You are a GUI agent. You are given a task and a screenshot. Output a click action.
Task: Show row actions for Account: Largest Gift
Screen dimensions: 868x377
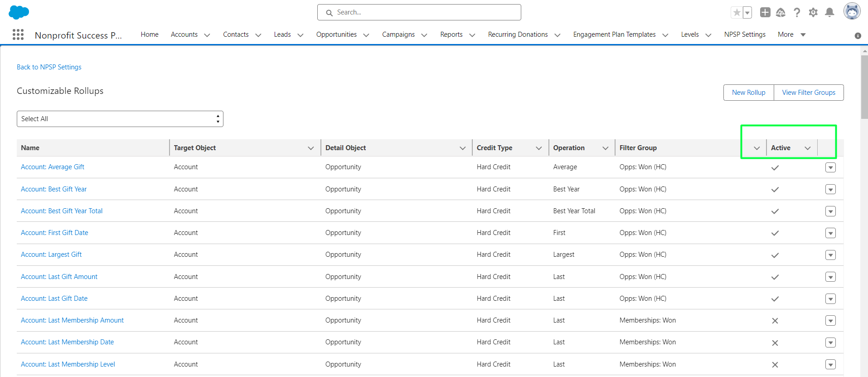tap(830, 255)
